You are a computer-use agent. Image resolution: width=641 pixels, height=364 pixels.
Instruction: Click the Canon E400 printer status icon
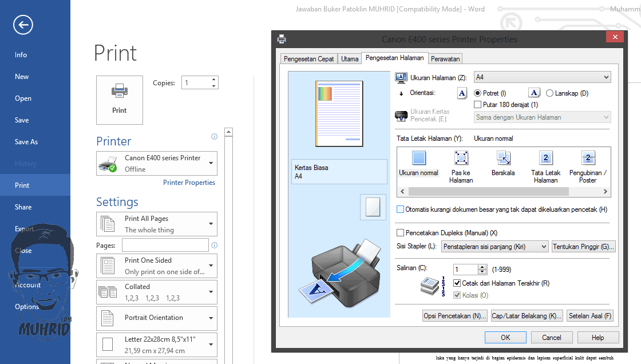click(x=108, y=164)
